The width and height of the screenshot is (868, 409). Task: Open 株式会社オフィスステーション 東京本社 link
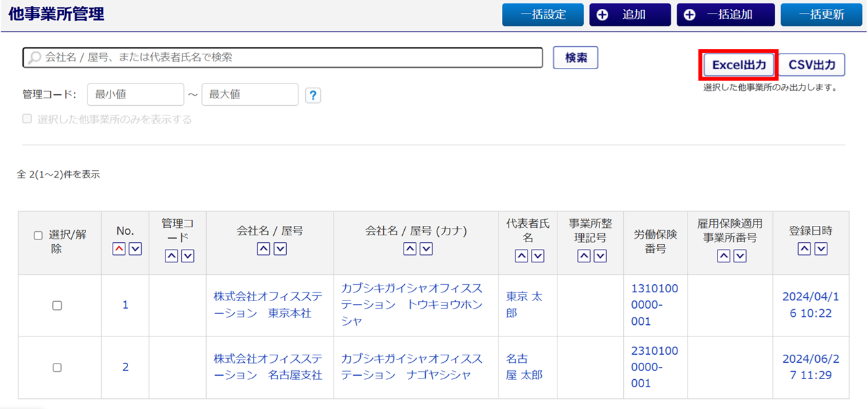tap(262, 305)
